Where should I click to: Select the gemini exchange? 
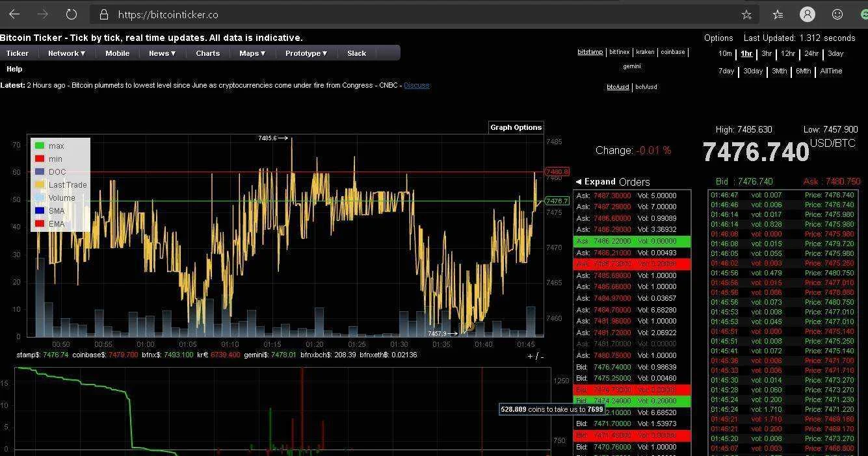coord(631,66)
